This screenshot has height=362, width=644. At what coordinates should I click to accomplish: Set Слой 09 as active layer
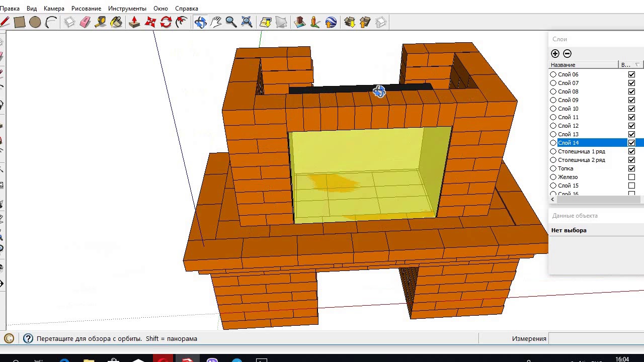(x=553, y=100)
